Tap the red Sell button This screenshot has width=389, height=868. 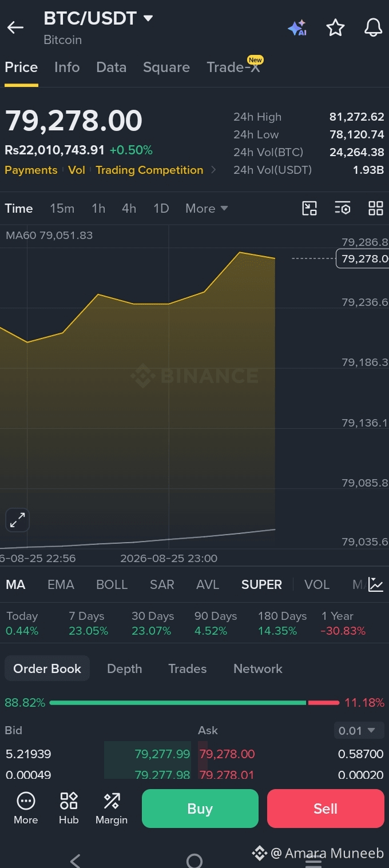coord(326,809)
